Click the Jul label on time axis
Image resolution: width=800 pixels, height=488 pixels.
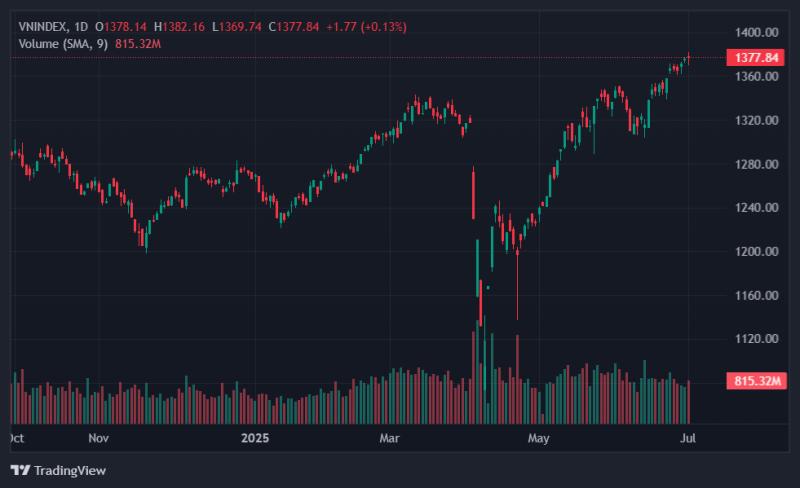point(688,438)
